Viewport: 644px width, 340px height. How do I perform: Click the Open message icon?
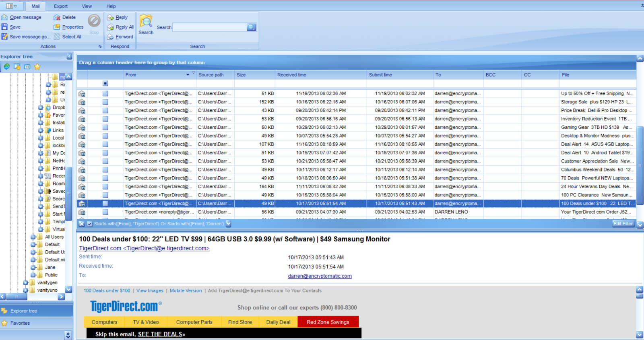(x=4, y=17)
